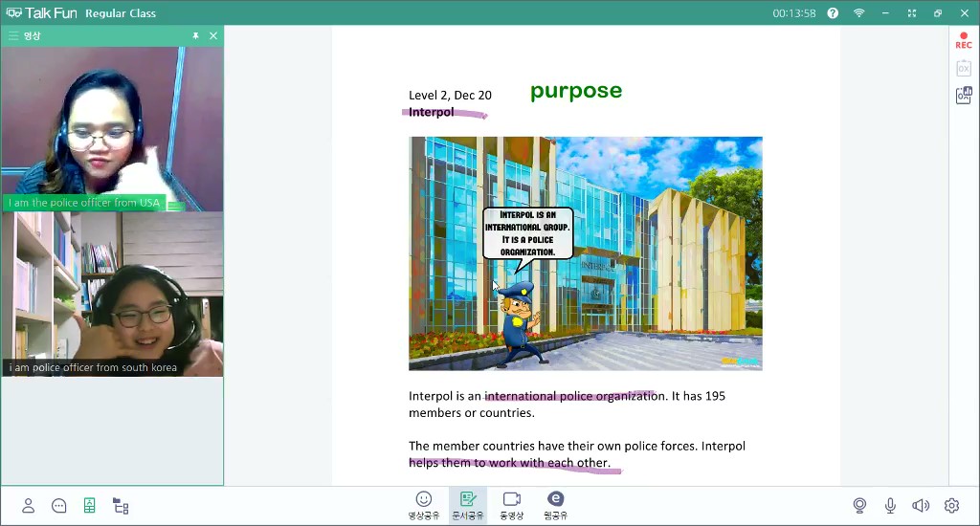Screen dimensions: 980x526
Task: Click the 영상공유 video share button
Action: coord(423,505)
